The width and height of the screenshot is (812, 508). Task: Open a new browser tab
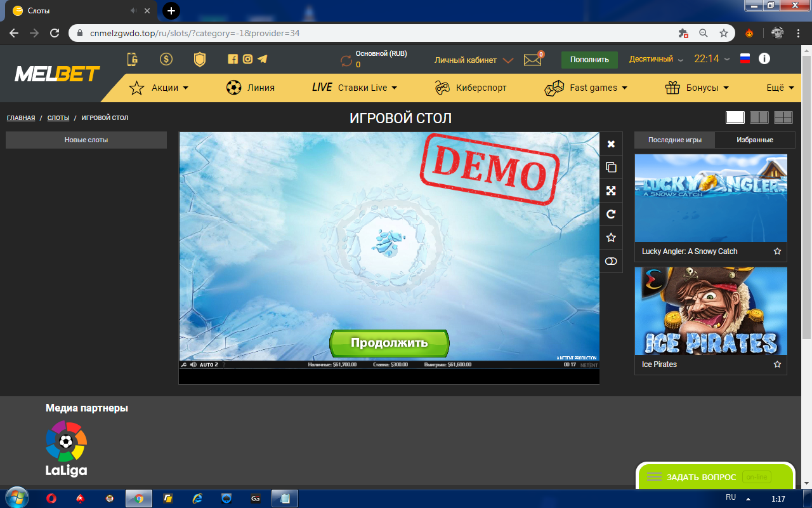tap(171, 10)
